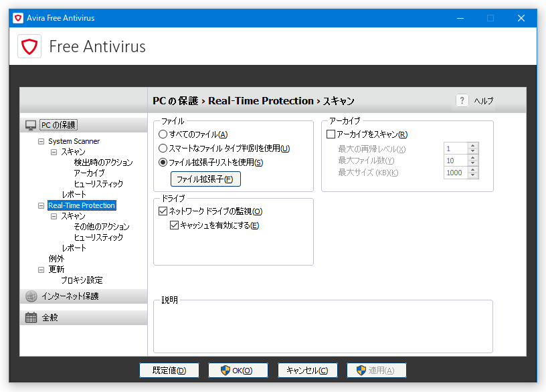Close the Avira Free Antivirus window

pyautogui.click(x=521, y=18)
